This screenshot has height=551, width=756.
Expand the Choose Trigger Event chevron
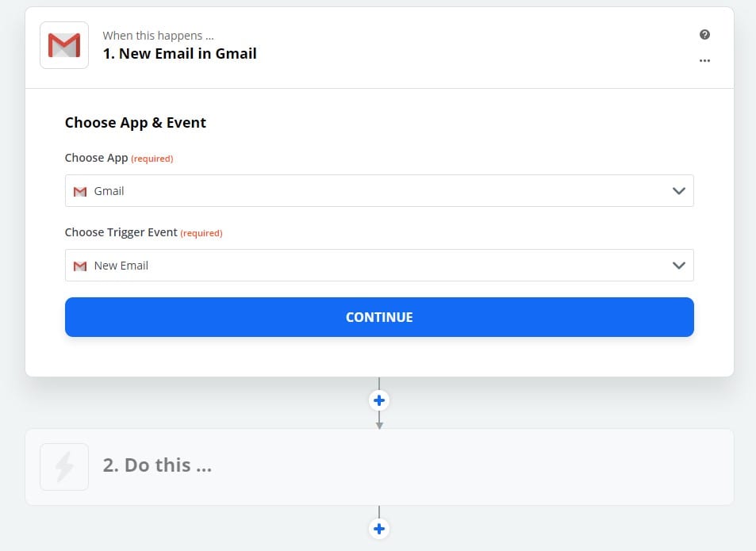coord(678,266)
